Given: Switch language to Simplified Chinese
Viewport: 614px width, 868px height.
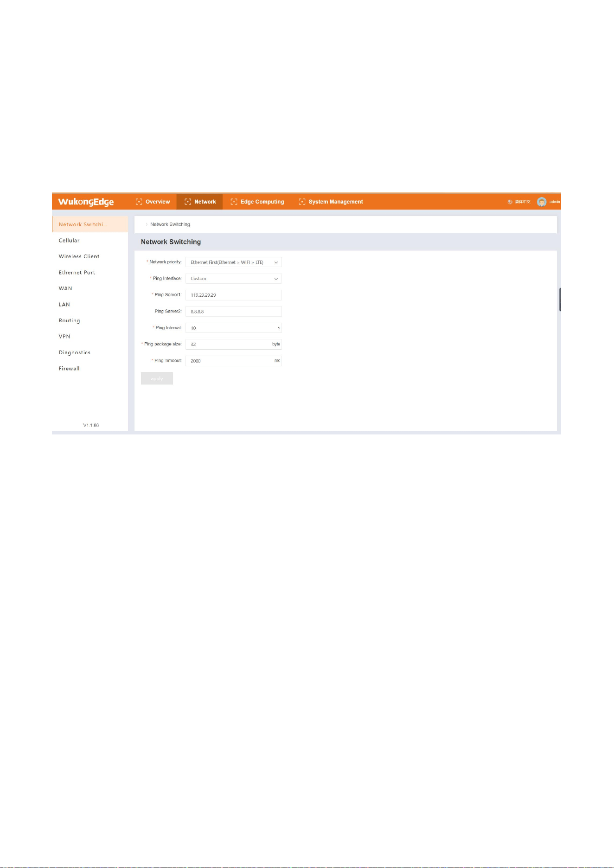Looking at the screenshot, I should pos(523,202).
